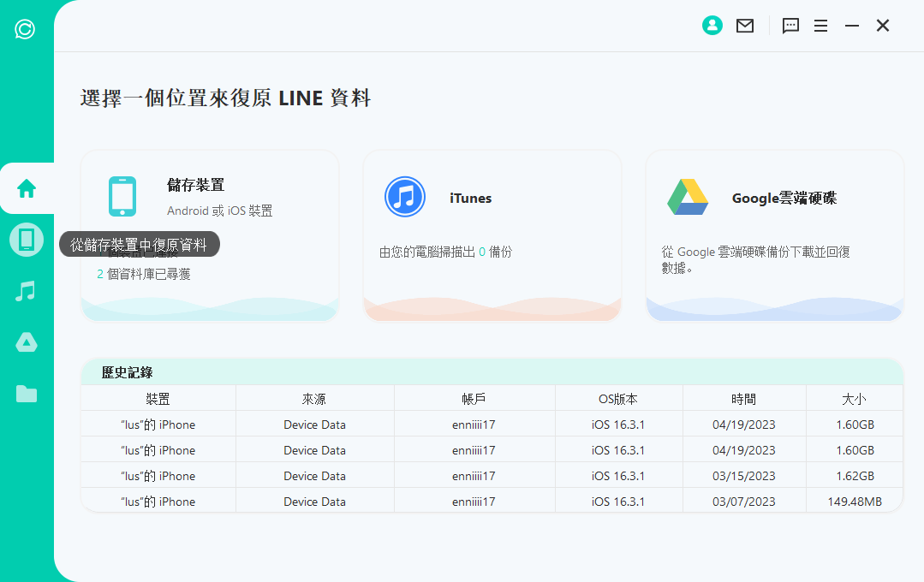Click the 裝置 column header
924x582 pixels.
[158, 399]
